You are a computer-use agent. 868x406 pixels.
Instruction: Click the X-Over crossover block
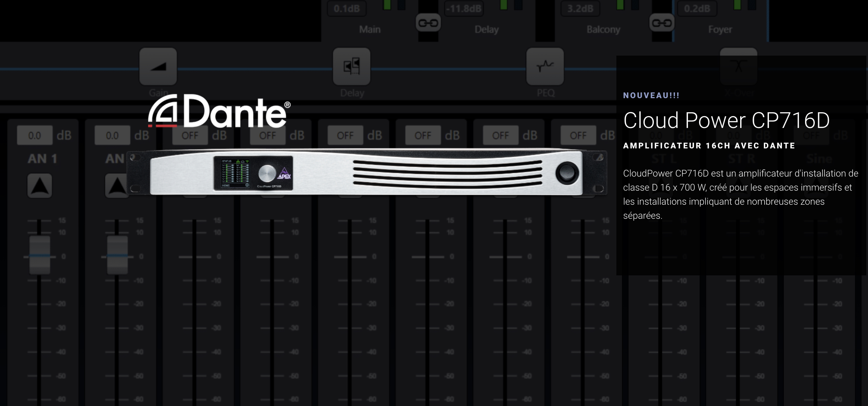point(738,66)
